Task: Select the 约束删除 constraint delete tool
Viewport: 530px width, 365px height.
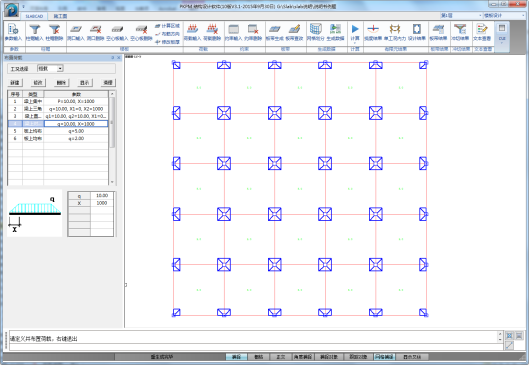Action: pos(253,32)
